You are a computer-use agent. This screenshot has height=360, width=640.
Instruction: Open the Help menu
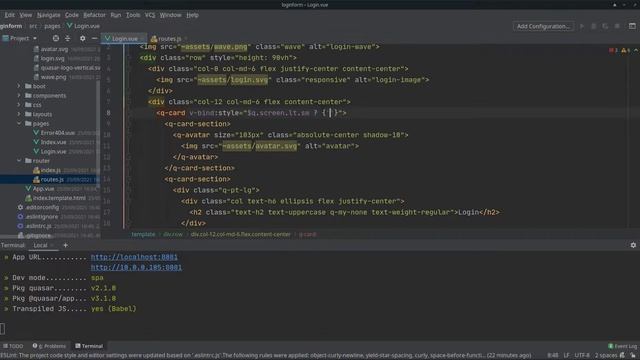point(192,15)
